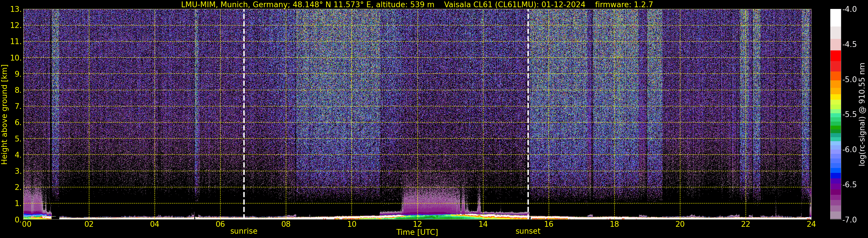Click the 24 tick label at the axis end
The width and height of the screenshot is (868, 238).
(x=811, y=224)
